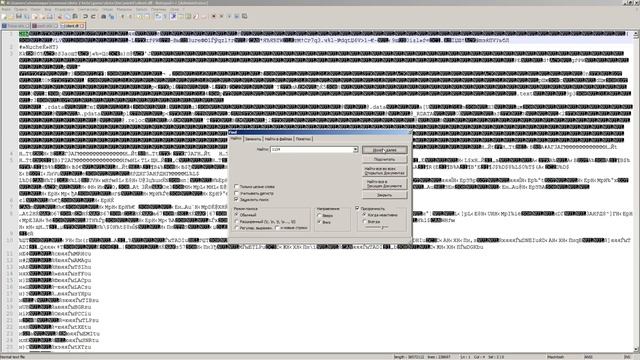Click the Stop Recording macro icon

coord(221,16)
